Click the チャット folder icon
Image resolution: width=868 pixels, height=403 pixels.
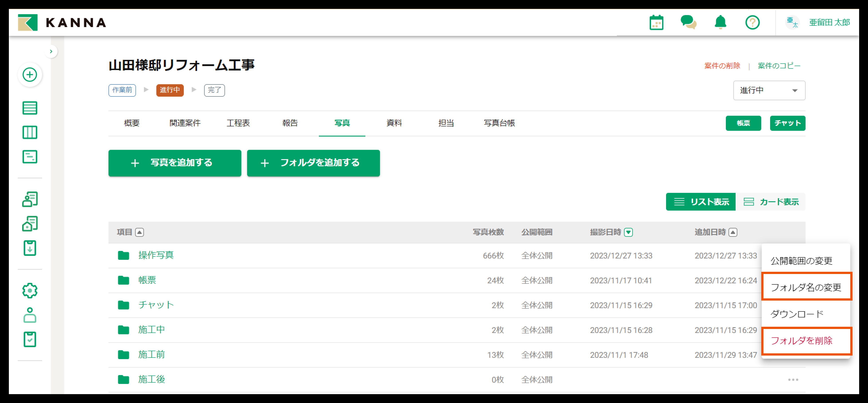click(124, 305)
